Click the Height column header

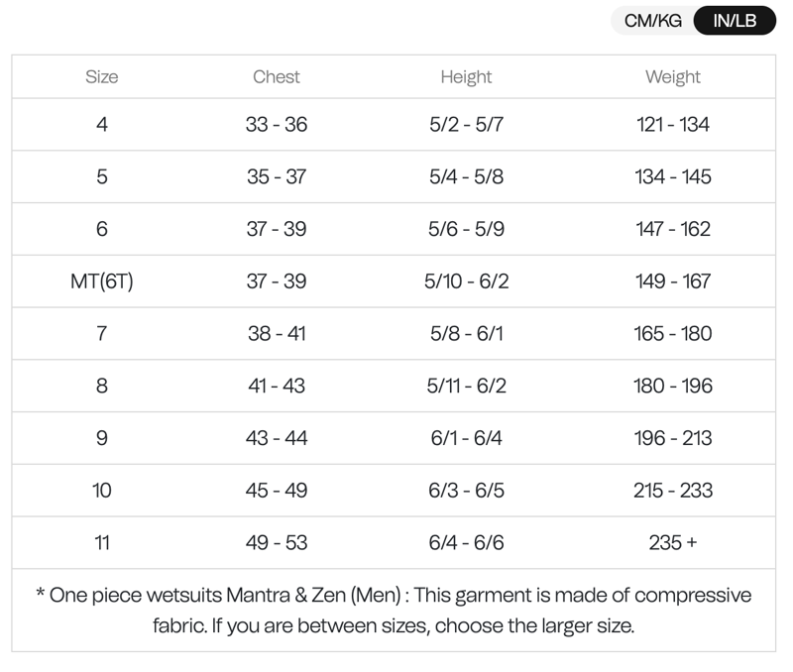466,77
